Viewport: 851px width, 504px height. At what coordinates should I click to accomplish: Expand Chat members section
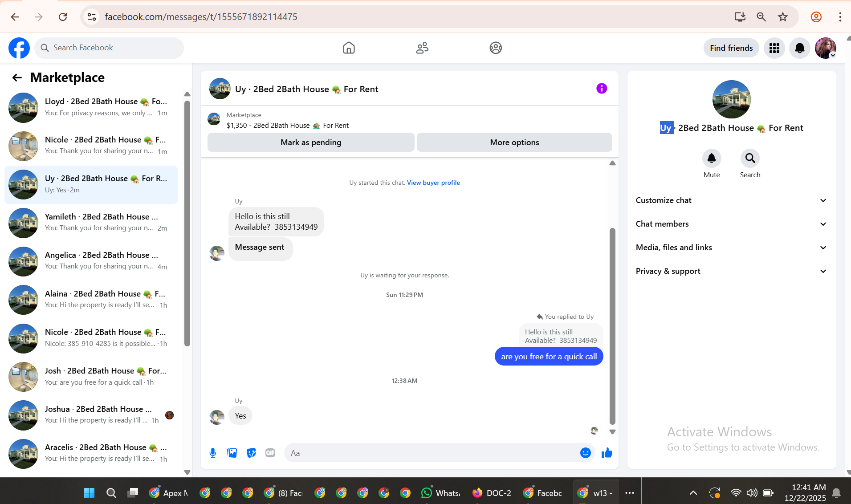(731, 224)
